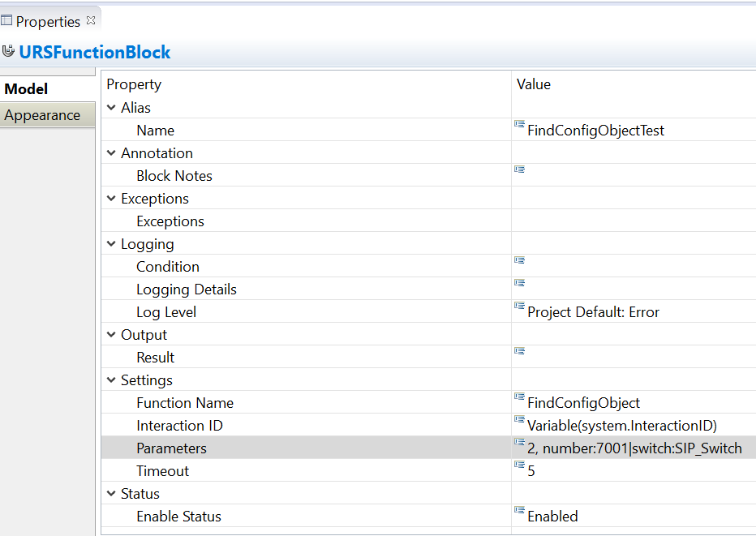This screenshot has width=756, height=536.
Task: Close the Properties view tab
Action: point(91,20)
